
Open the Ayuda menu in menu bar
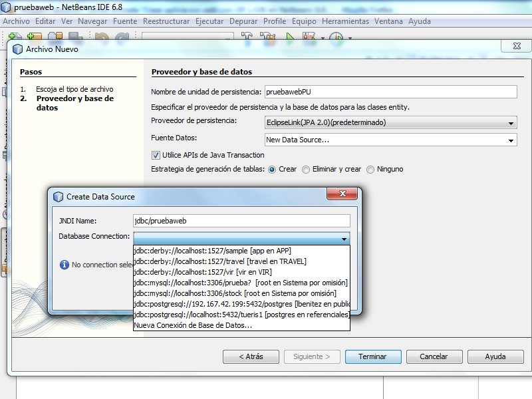point(420,21)
